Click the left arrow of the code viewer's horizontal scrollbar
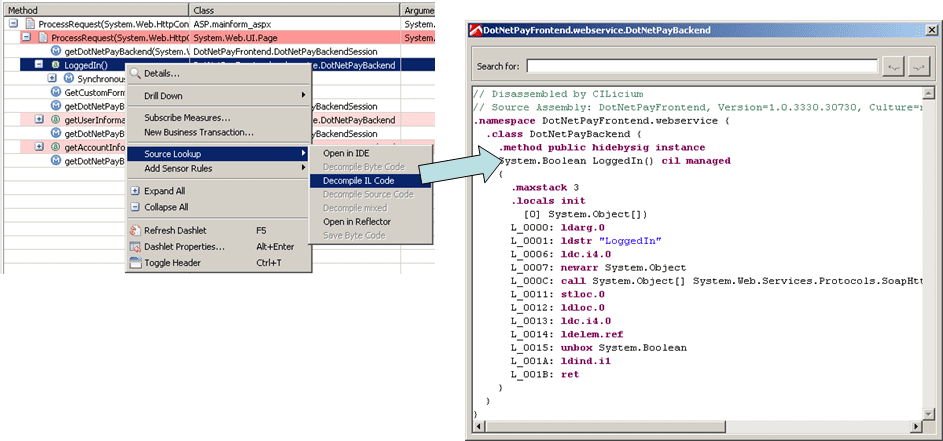Screen dimensions: 943x441 [x=479, y=426]
